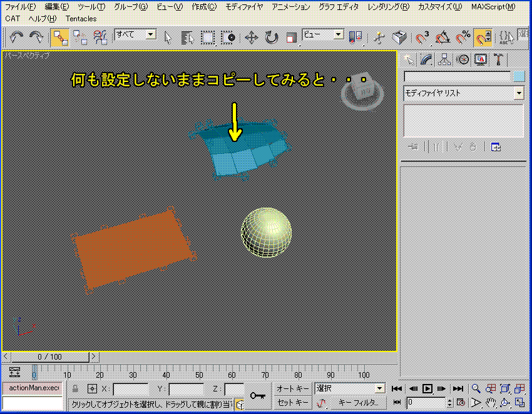Enable the Select and Manipulate tool

coord(379,38)
